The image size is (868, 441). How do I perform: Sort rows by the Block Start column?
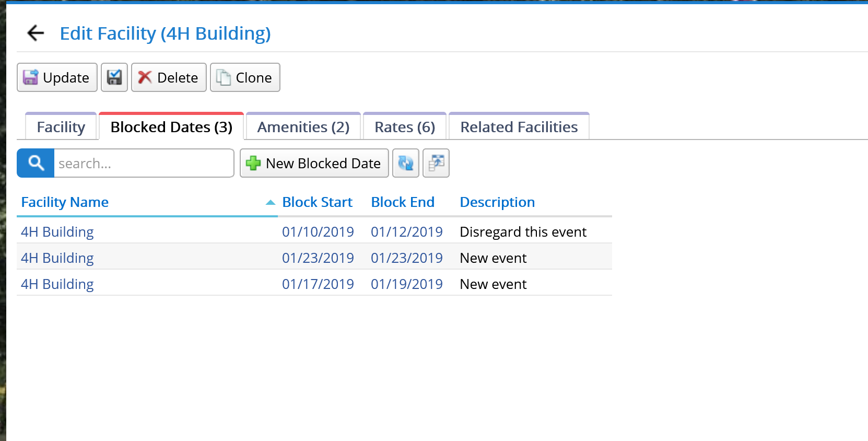tap(317, 202)
